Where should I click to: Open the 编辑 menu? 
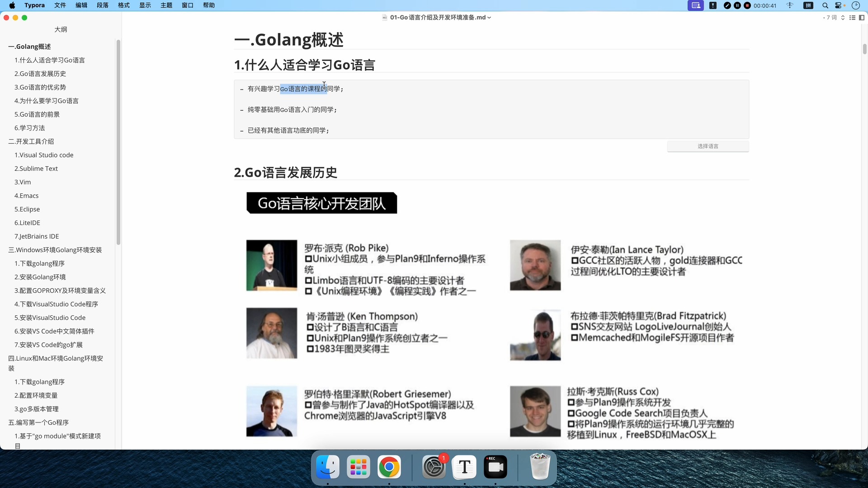click(81, 5)
